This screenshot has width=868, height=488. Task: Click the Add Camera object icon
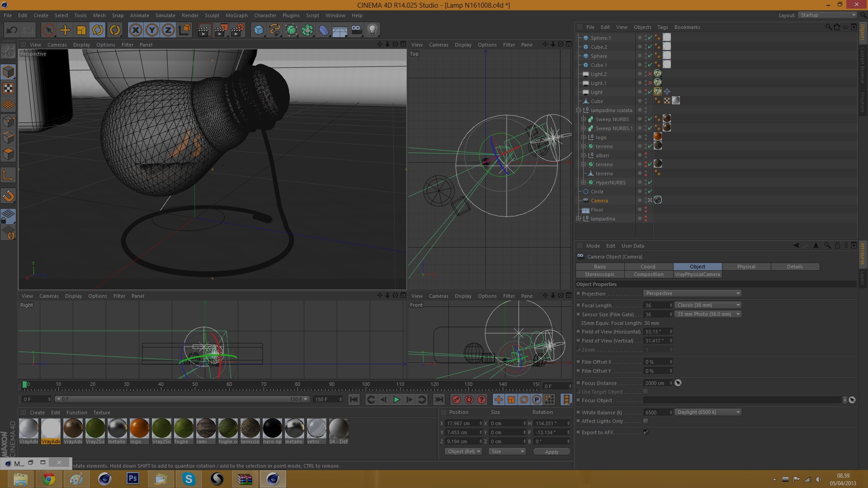[x=356, y=30]
